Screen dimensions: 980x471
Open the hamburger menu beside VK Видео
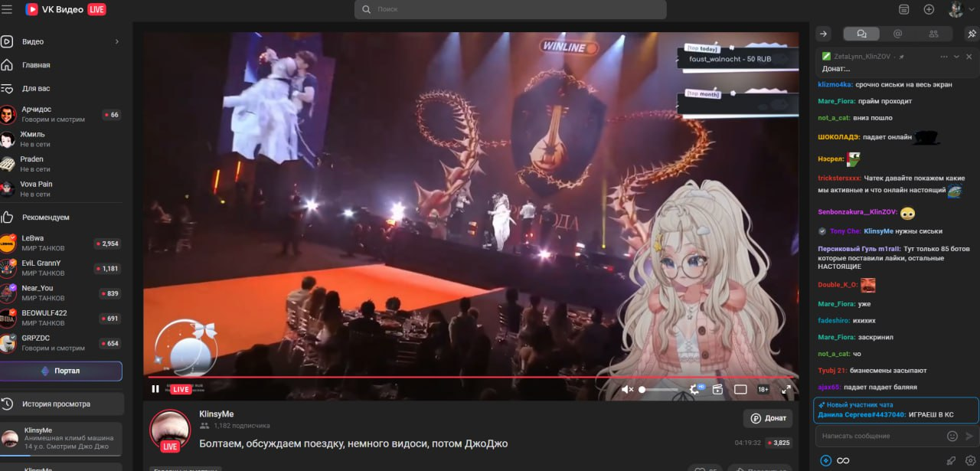(x=7, y=9)
